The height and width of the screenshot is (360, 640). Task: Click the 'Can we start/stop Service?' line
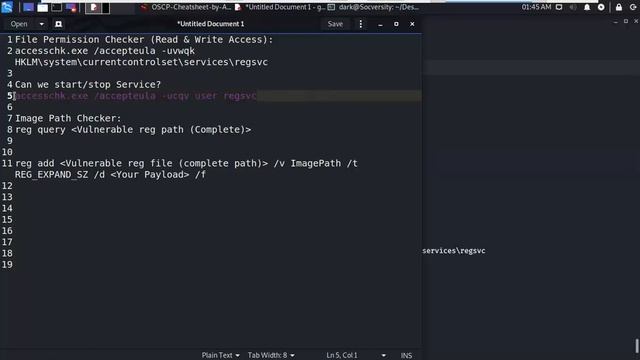click(x=88, y=84)
